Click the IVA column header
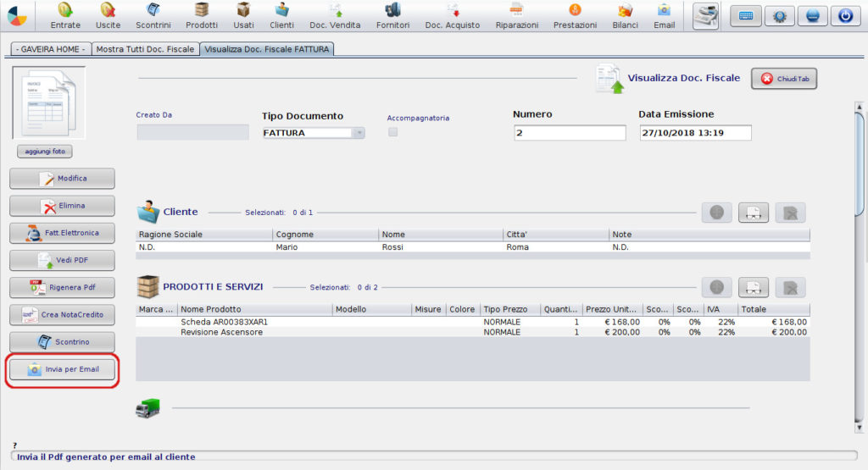The width and height of the screenshot is (868, 470). [721, 309]
